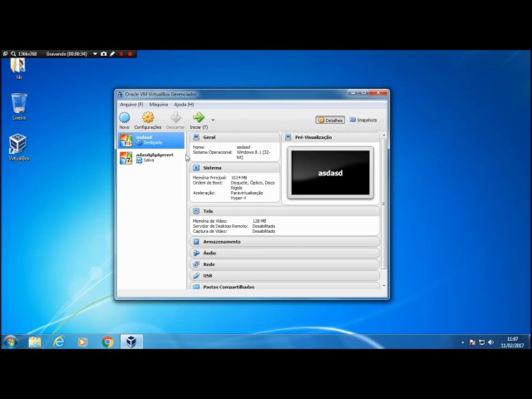
Task: Open Windows Media Player taskbar icon
Action: [x=82, y=342]
